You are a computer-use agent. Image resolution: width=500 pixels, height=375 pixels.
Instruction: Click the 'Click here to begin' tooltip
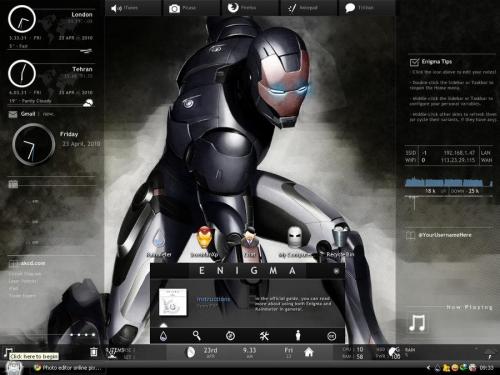click(x=34, y=356)
